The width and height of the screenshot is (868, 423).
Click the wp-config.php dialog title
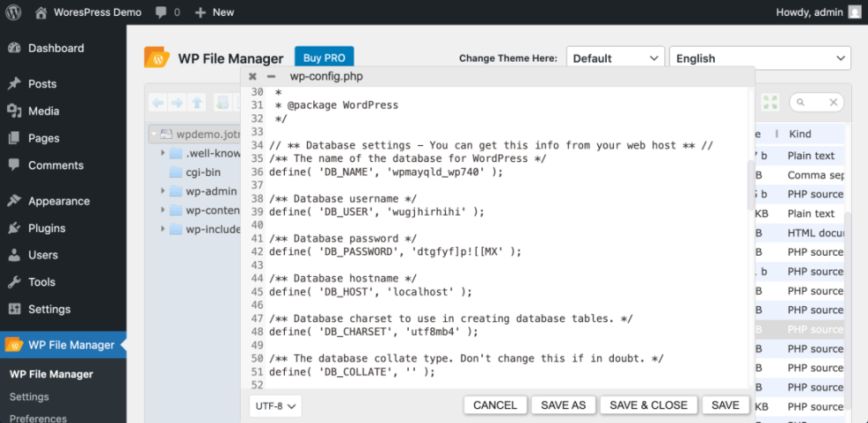coord(326,77)
